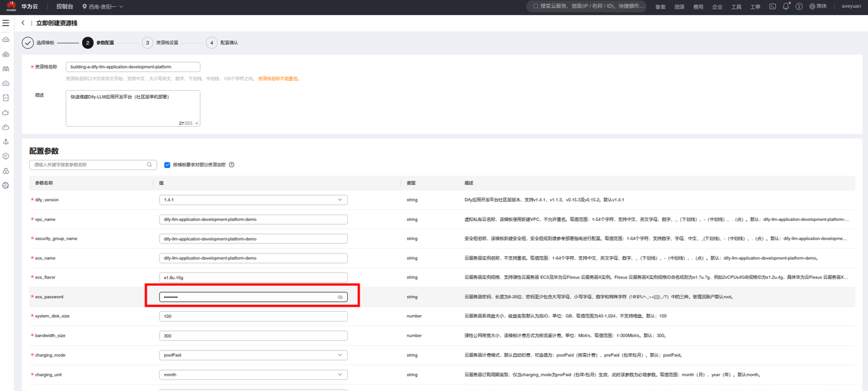Click the system_disk_size input field
Image resolution: width=868 pixels, height=391 pixels.
(x=253, y=316)
